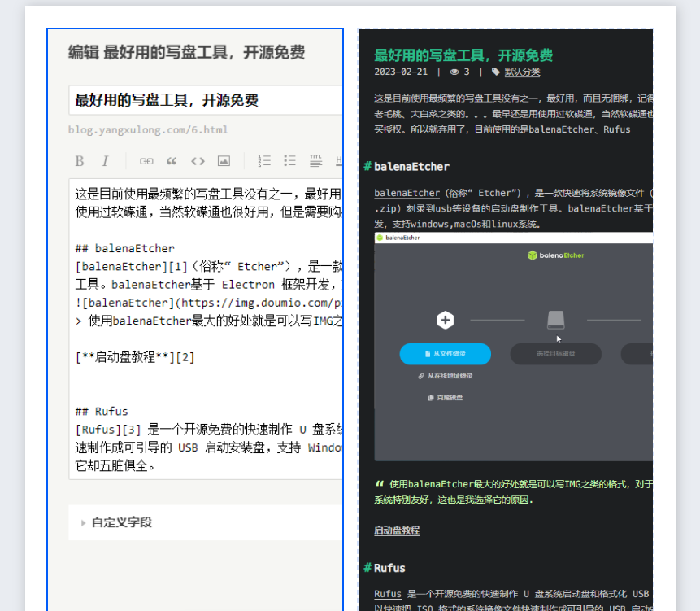
Task: Click the post title input field
Action: (203, 100)
